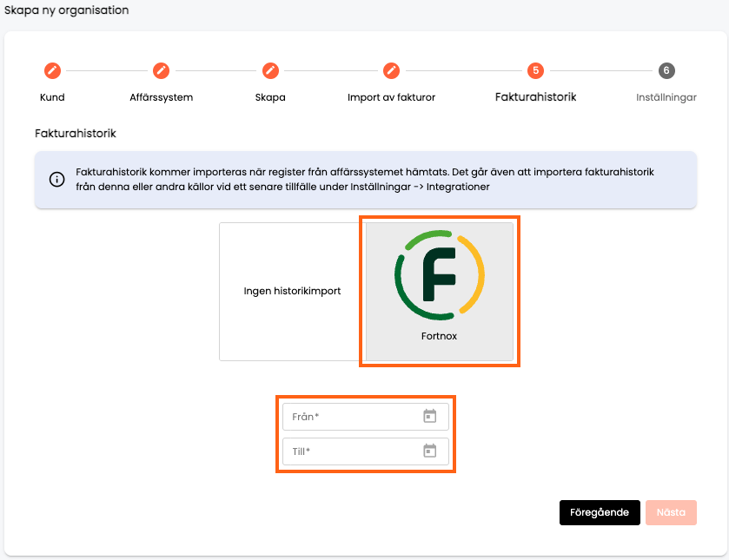Open the calendar picker in Från field
729x560 pixels.
pyautogui.click(x=429, y=416)
